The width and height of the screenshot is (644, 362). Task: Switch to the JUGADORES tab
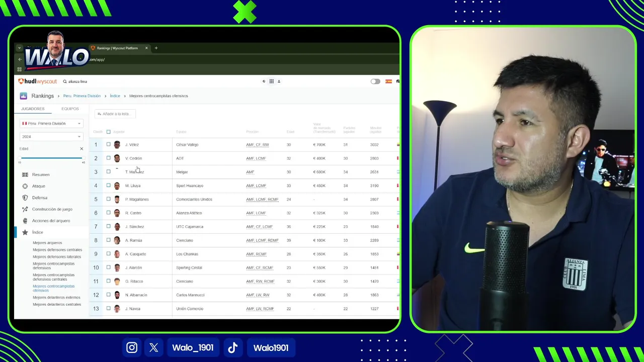pyautogui.click(x=33, y=109)
